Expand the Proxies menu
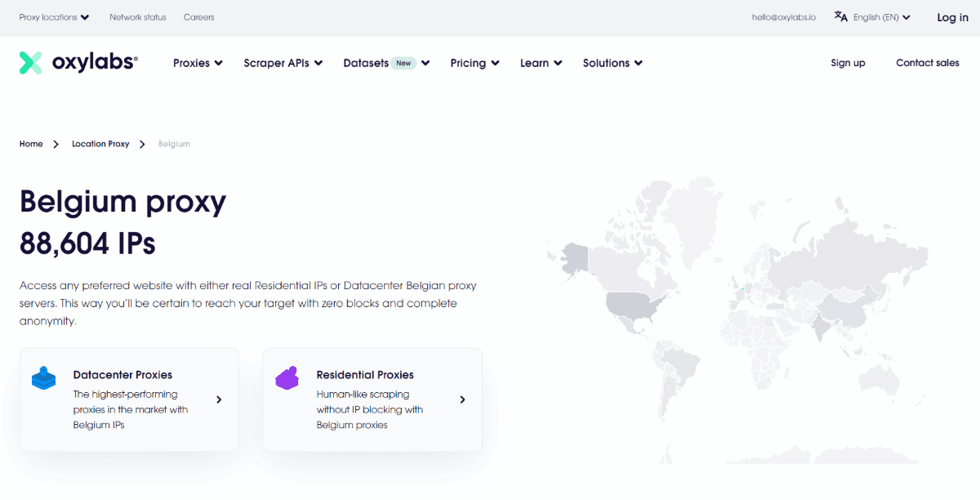The image size is (980, 500). coord(198,63)
